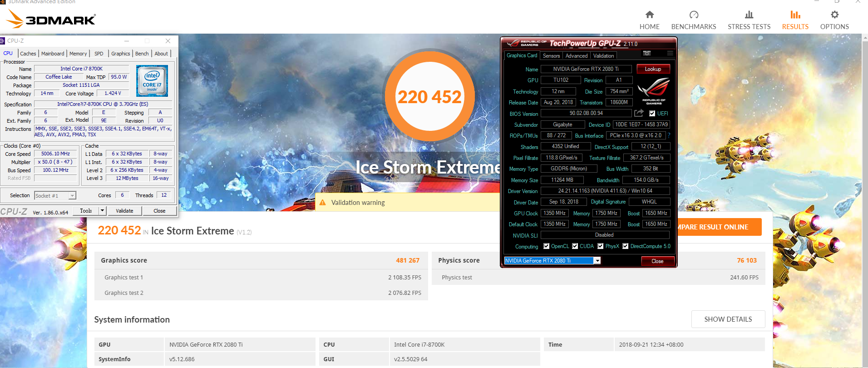
Task: Open 3DMark Results bar-chart icon
Action: coord(795,15)
